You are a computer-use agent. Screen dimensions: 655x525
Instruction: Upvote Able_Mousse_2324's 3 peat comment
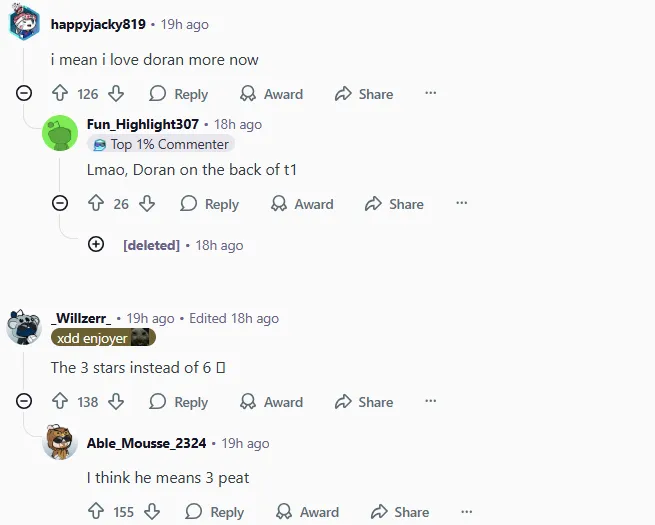(96, 511)
